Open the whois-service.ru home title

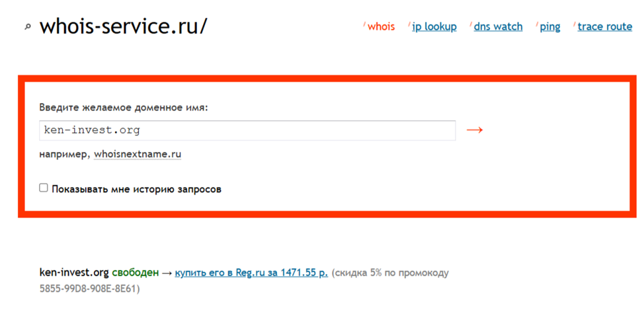[x=123, y=26]
